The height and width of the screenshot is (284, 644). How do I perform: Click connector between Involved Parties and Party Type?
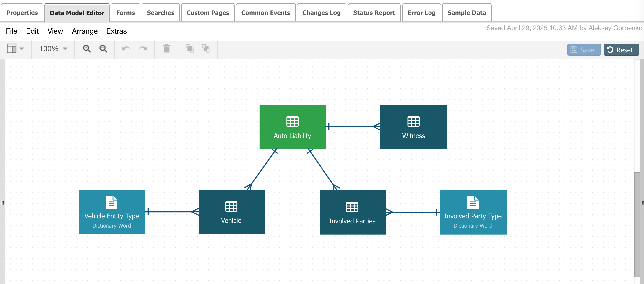[413, 212]
